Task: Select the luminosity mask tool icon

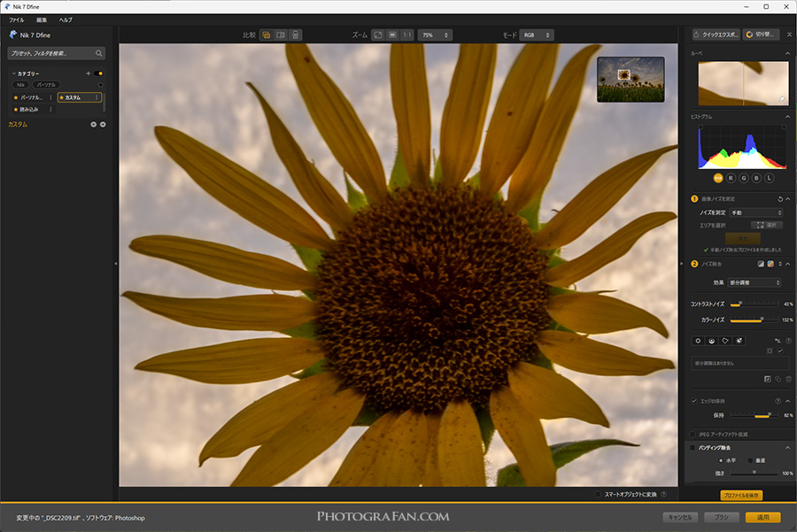Action: [x=739, y=341]
